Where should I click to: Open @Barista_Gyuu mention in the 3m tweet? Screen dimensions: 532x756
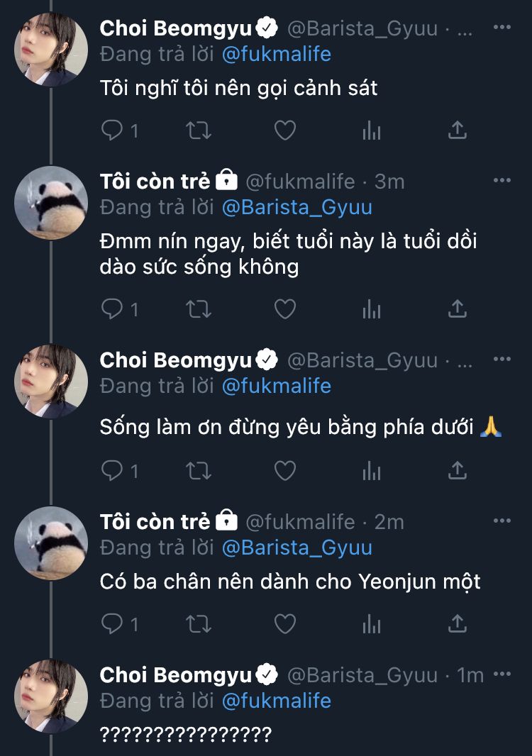(x=297, y=207)
